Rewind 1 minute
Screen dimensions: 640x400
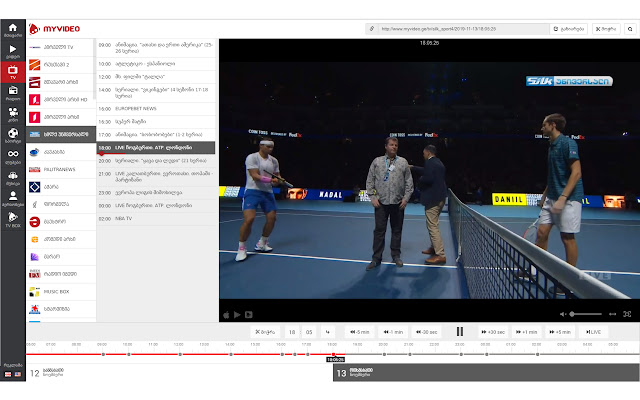tap(393, 332)
